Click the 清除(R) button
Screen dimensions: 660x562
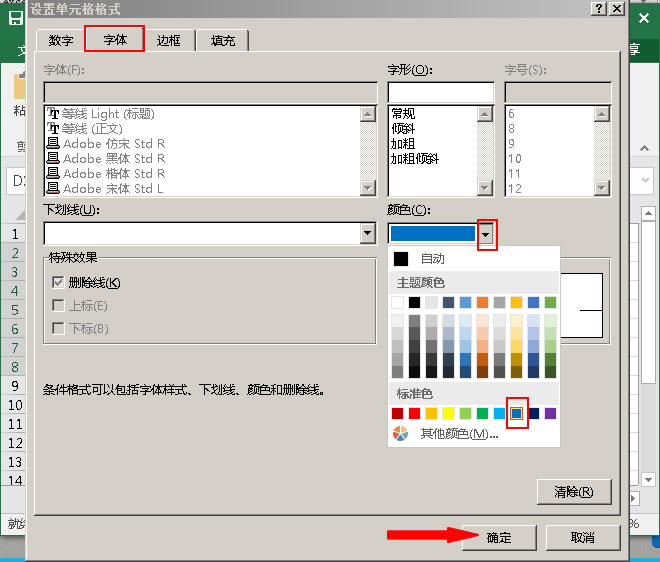click(574, 492)
